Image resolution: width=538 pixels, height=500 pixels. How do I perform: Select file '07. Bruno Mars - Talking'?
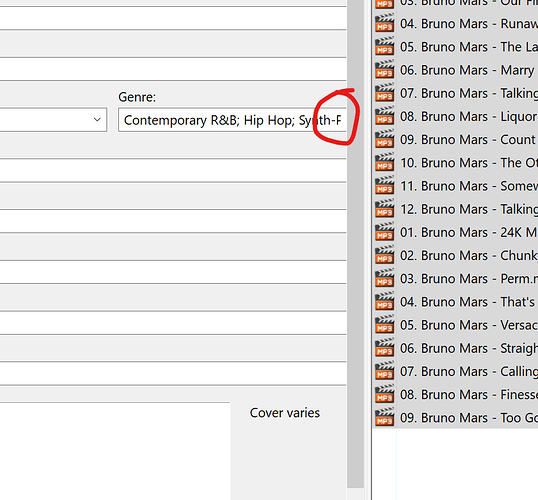pos(469,93)
